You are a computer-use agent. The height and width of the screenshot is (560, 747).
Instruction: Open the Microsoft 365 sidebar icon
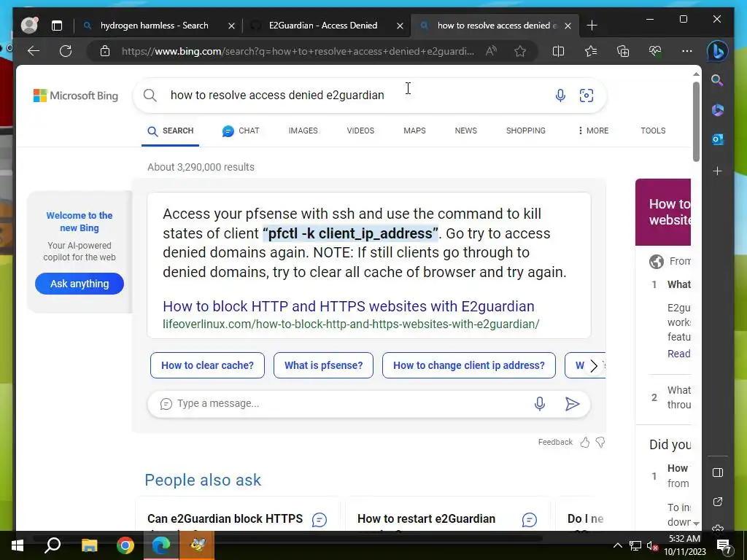(718, 110)
